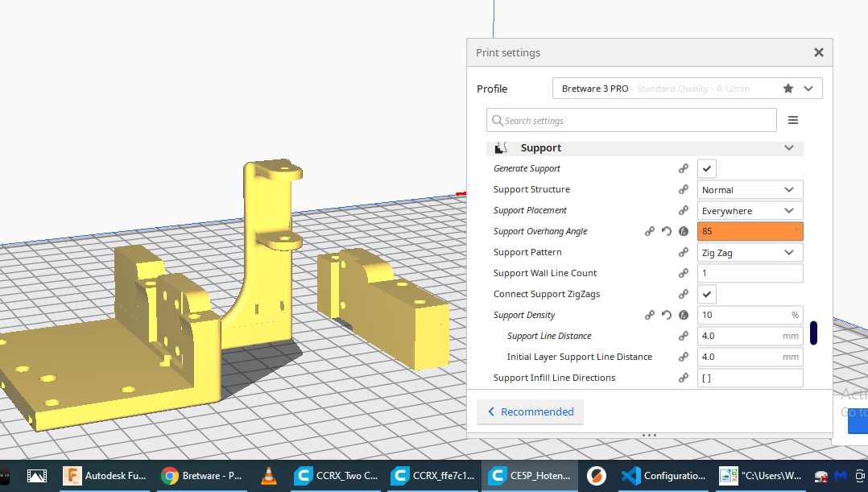
Task: Reset the Support Overhang Angle value
Action: [x=667, y=232]
